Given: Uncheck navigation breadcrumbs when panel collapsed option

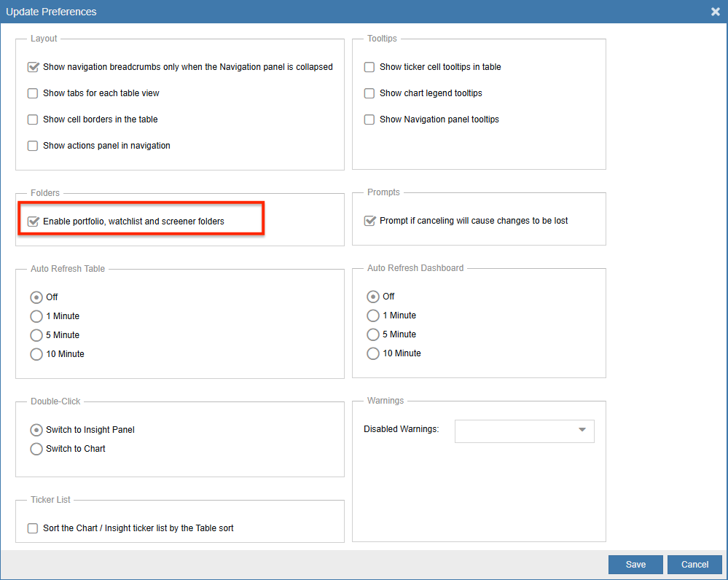Looking at the screenshot, I should (x=33, y=67).
